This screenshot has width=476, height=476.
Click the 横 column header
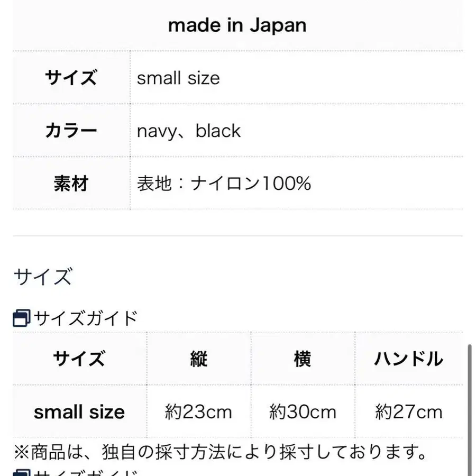coord(303,359)
